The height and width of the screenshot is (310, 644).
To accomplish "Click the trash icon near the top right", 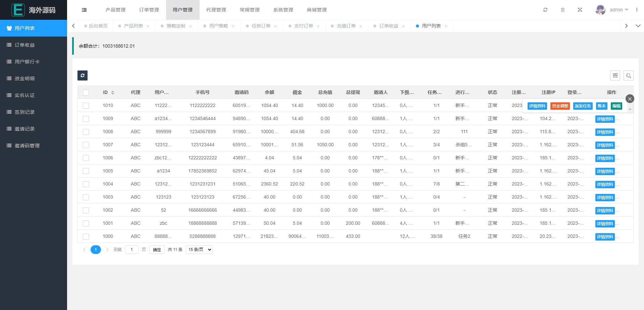I will pos(562,10).
